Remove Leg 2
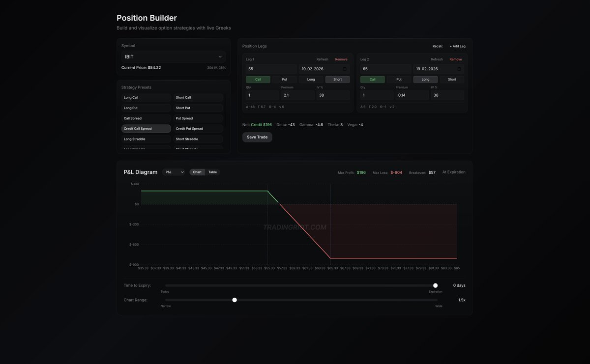The height and width of the screenshot is (364, 590). (x=456, y=59)
